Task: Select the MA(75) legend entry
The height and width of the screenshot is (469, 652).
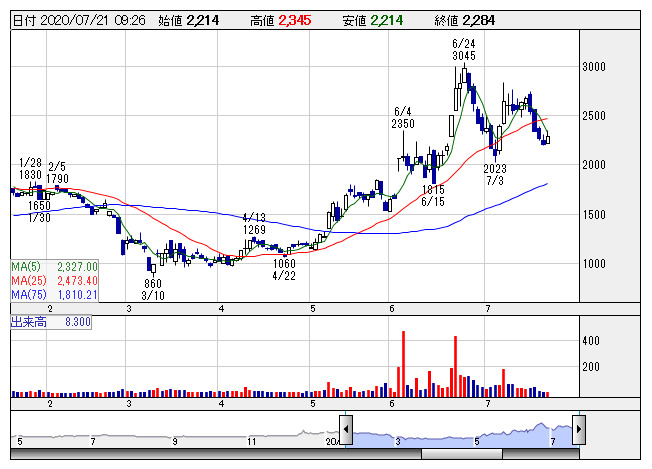Action: [x=54, y=295]
